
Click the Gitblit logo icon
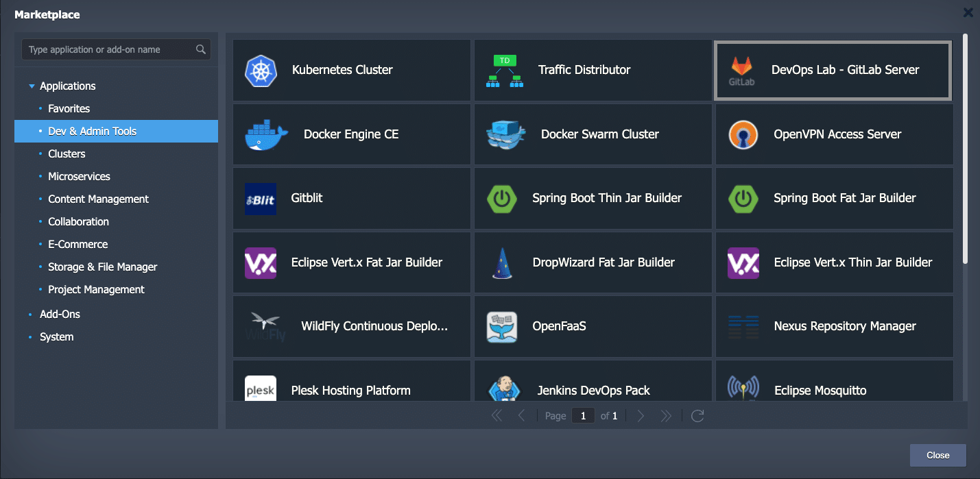coord(261,199)
